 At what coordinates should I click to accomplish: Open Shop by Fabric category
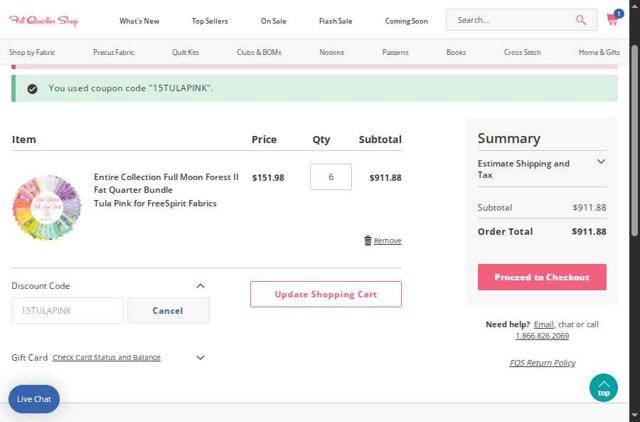click(x=32, y=52)
